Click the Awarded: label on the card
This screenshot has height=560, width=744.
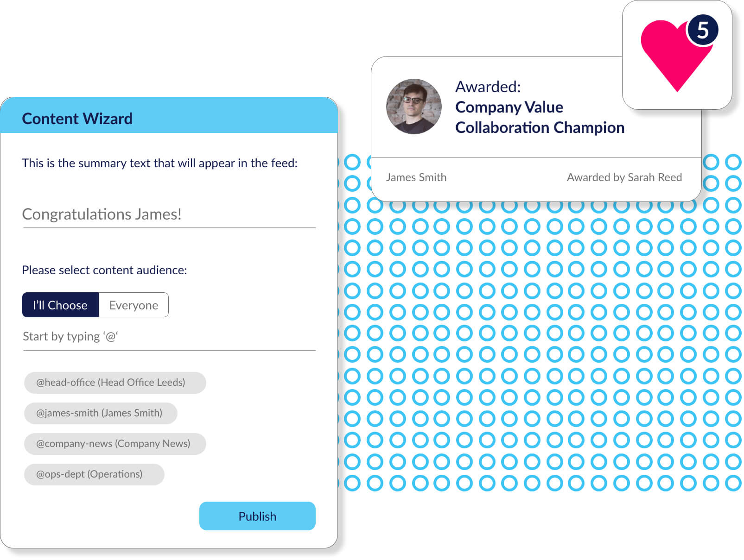(488, 87)
